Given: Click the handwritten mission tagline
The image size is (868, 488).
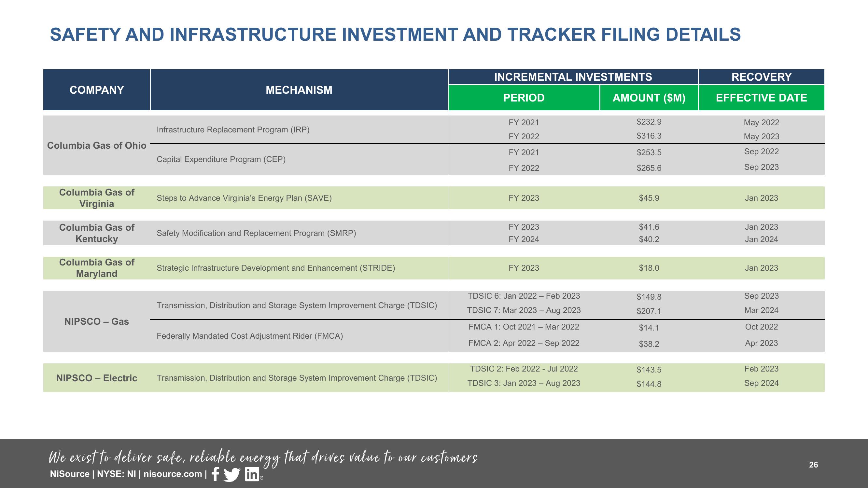Looking at the screenshot, I should pos(263,458).
